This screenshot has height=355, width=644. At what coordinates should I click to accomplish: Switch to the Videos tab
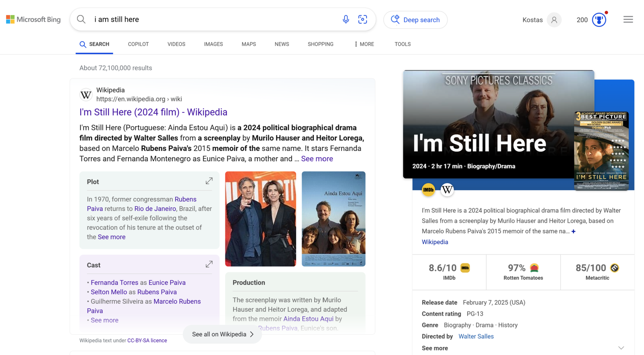coord(176,44)
